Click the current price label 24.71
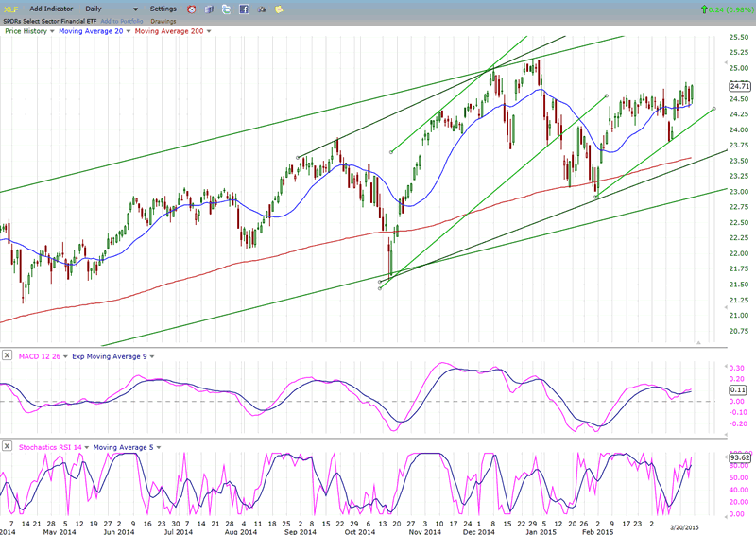Screen dimensions: 756x535 click(x=740, y=86)
